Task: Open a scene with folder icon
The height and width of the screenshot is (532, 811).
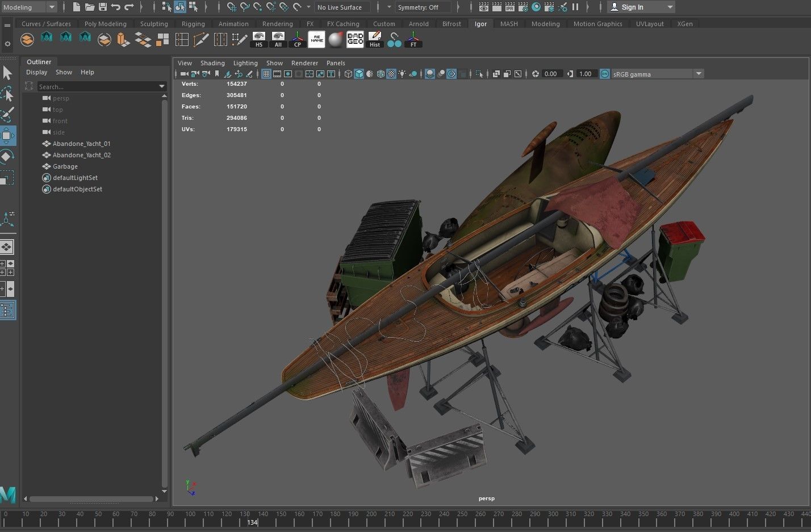Action: [90, 7]
